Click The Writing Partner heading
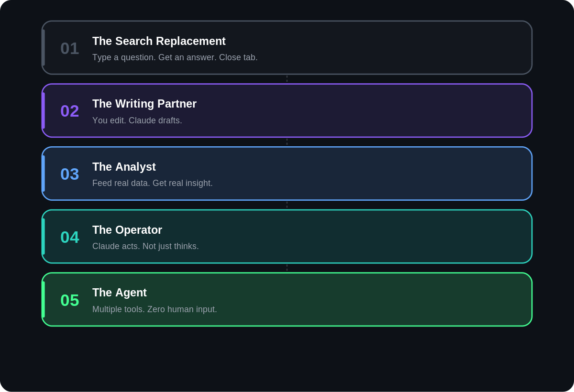 click(x=144, y=104)
